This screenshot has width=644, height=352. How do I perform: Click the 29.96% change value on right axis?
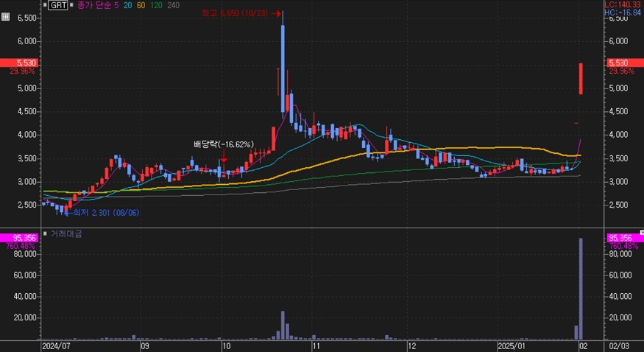621,71
